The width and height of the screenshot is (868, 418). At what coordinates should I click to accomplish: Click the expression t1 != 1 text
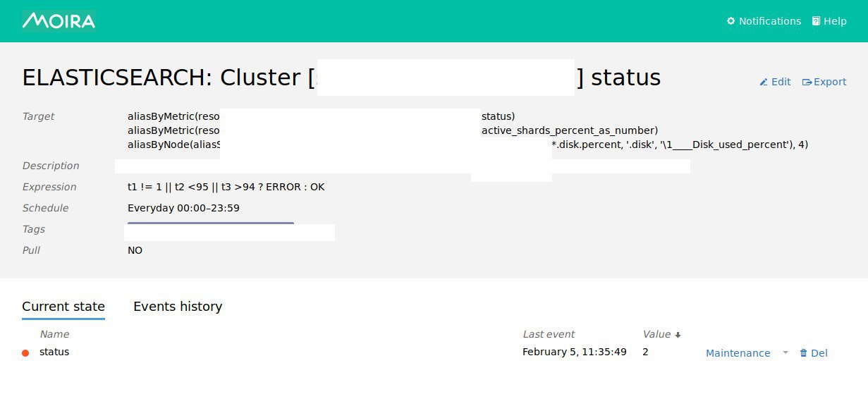[226, 187]
